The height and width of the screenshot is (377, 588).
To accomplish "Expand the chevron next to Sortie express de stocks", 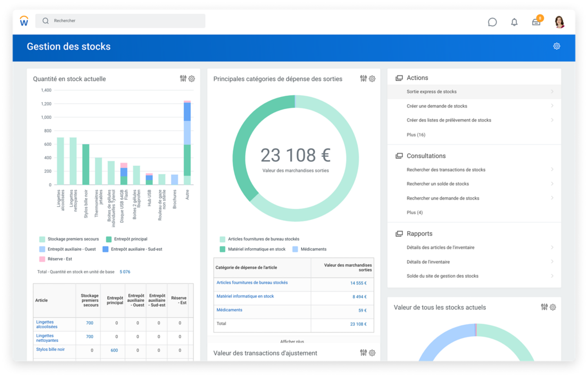I will (553, 91).
